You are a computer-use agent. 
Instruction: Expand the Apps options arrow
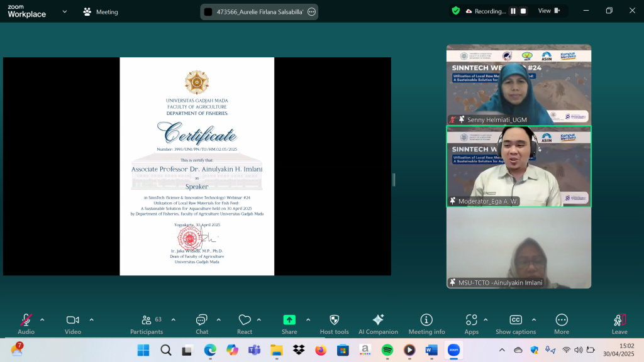coord(486,320)
